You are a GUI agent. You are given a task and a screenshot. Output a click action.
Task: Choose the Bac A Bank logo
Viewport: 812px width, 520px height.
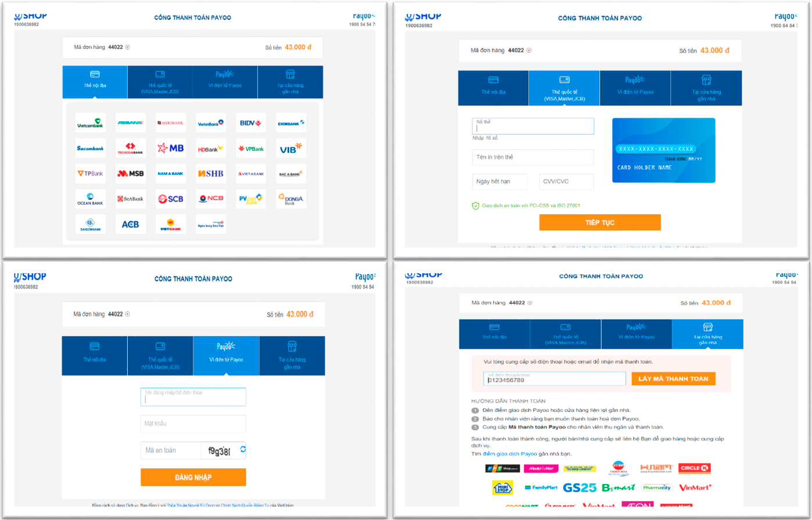pos(291,174)
